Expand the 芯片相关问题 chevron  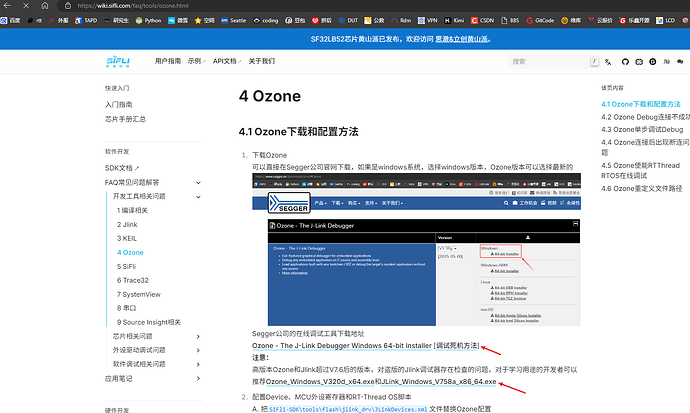click(198, 336)
